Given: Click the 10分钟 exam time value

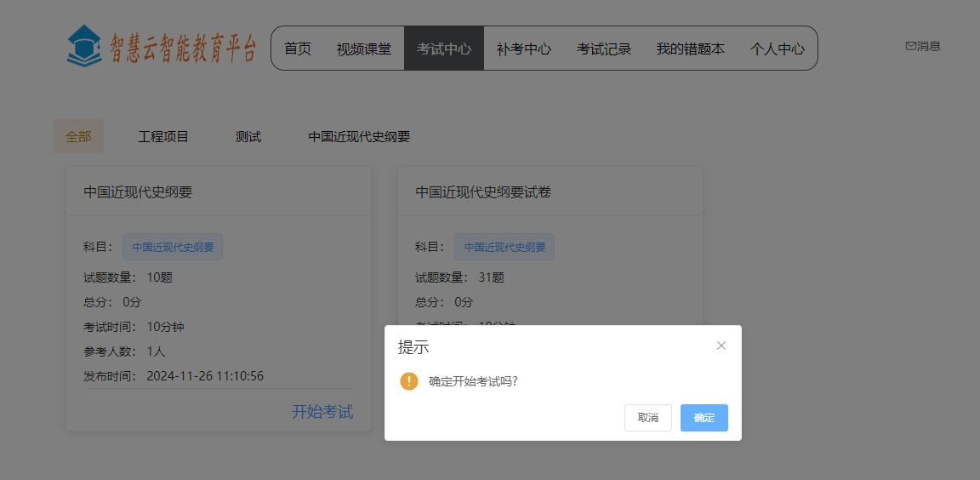Looking at the screenshot, I should click(166, 327).
